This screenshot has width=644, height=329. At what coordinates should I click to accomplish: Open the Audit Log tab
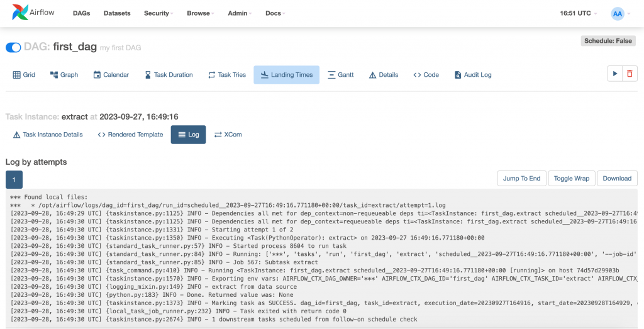pos(473,75)
